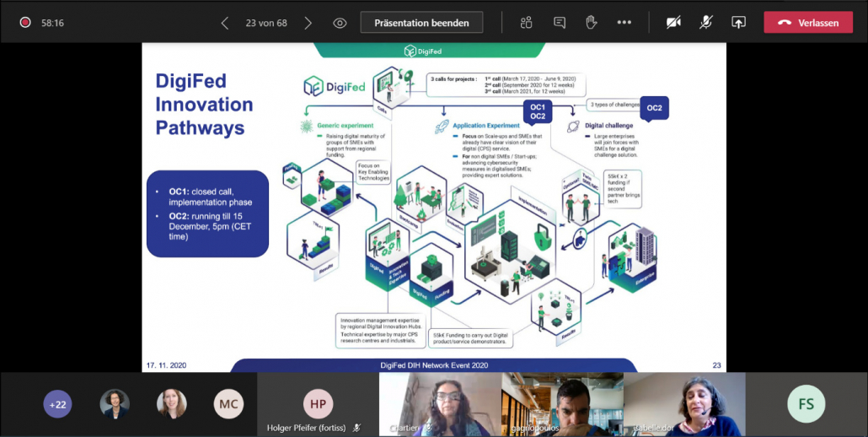The height and width of the screenshot is (437, 868).
Task: Click the Generic experiment heading on slide
Action: coord(345,126)
